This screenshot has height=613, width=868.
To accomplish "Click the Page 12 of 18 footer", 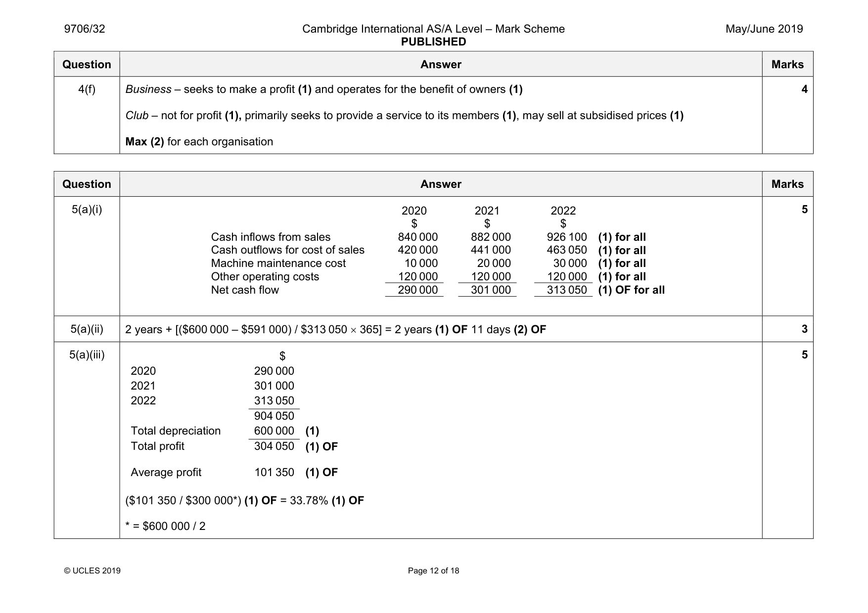I will point(433,570).
